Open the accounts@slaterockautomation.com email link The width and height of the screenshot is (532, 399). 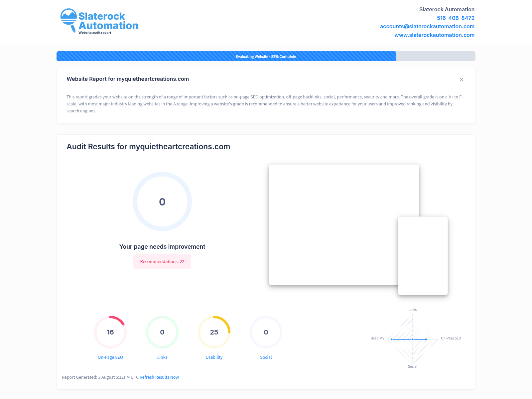[x=427, y=26]
